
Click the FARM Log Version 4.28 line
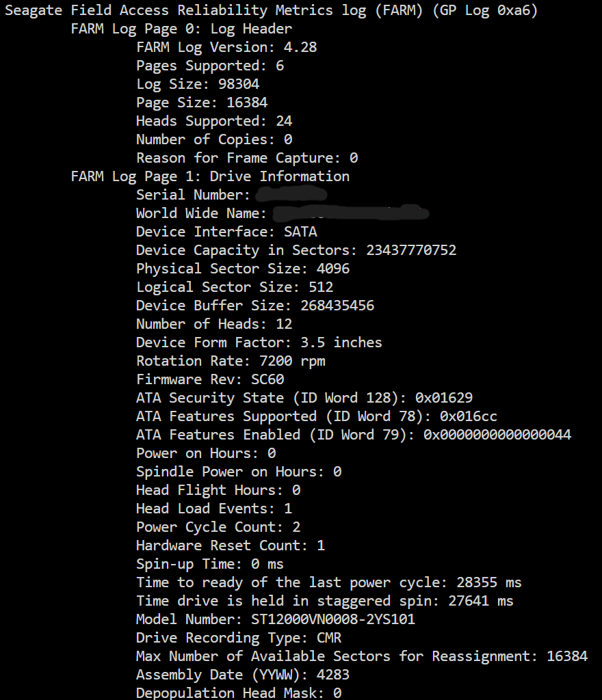[226, 47]
